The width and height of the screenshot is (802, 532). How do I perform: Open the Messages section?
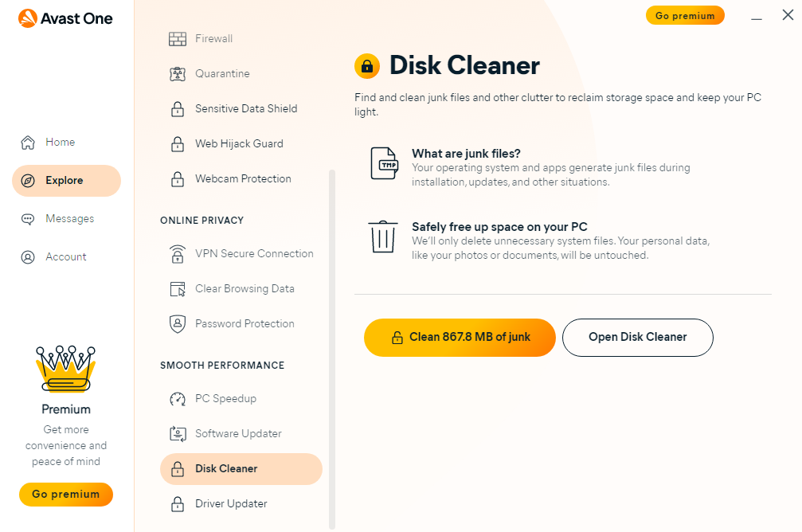pyautogui.click(x=66, y=219)
